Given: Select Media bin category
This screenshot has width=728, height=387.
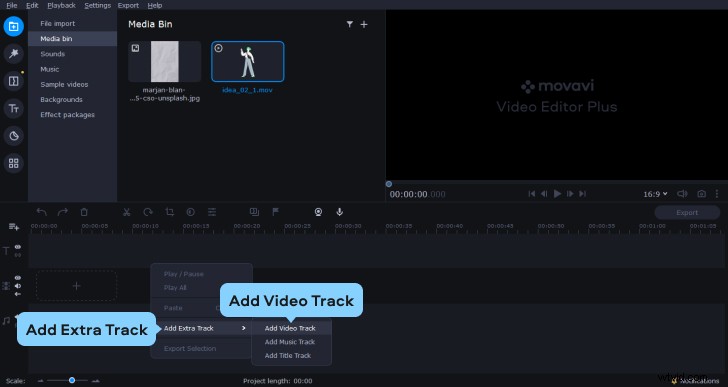Looking at the screenshot, I should (72, 39).
